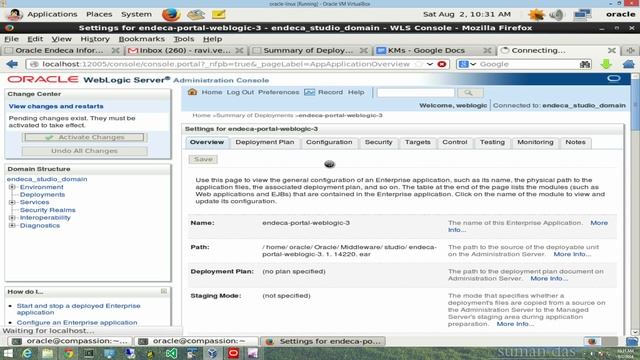Click the Record icon in WebLogic toolbar
This screenshot has width=640, height=360.
pyautogui.click(x=309, y=92)
